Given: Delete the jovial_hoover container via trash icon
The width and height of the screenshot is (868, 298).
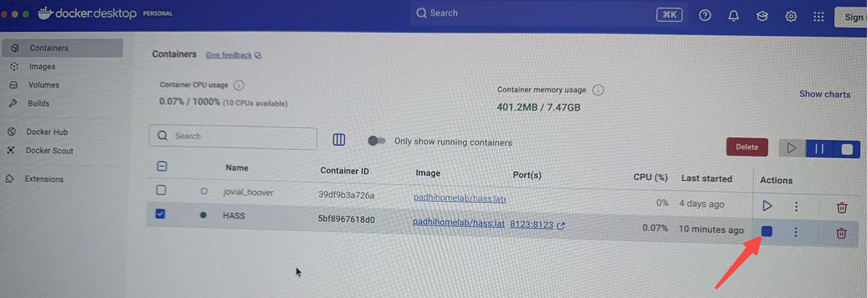Looking at the screenshot, I should 842,208.
